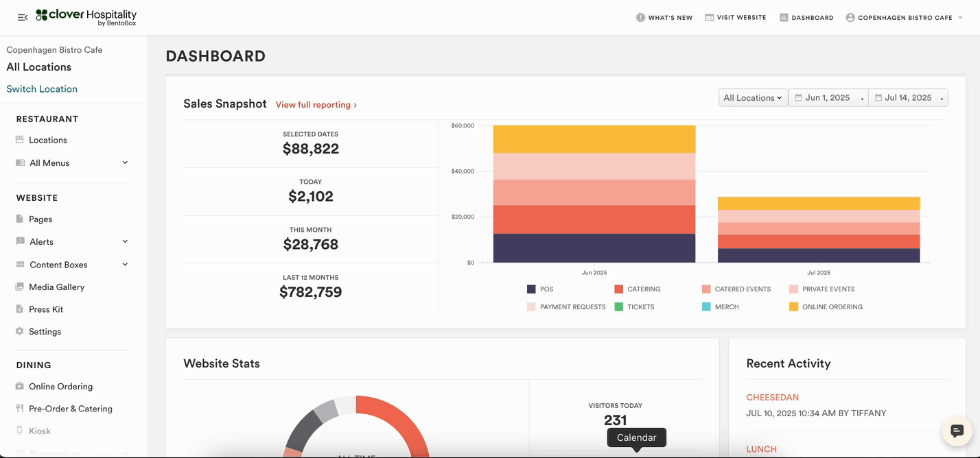Viewport: 980px width, 458px height.
Task: Click the Pre-Order & Catering utensils icon
Action: pos(19,409)
